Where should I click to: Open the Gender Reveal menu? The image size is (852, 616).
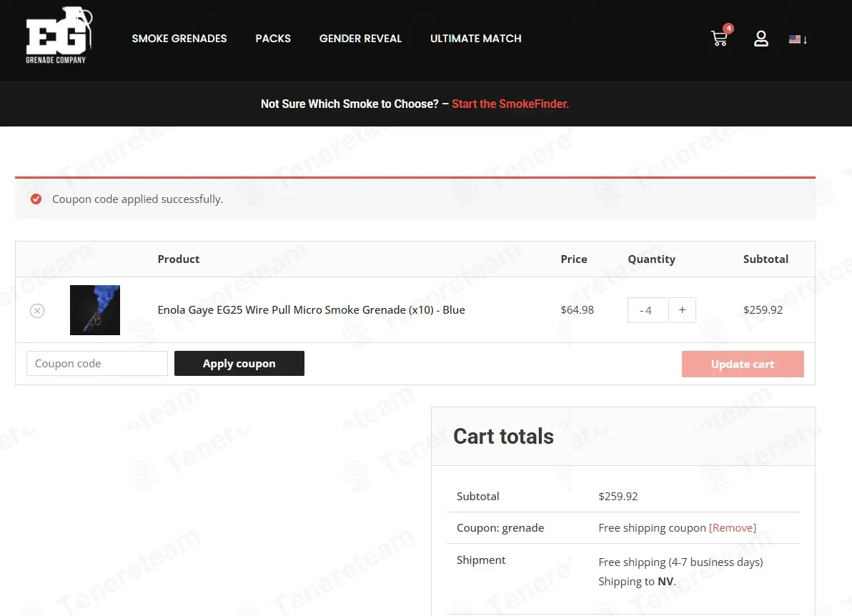tap(360, 39)
